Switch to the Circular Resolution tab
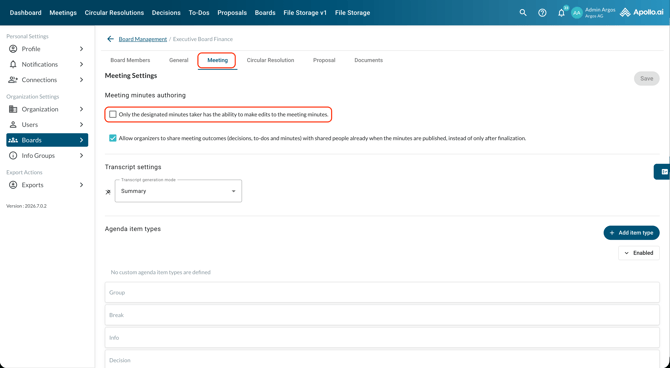Image resolution: width=670 pixels, height=368 pixels. coord(270,60)
